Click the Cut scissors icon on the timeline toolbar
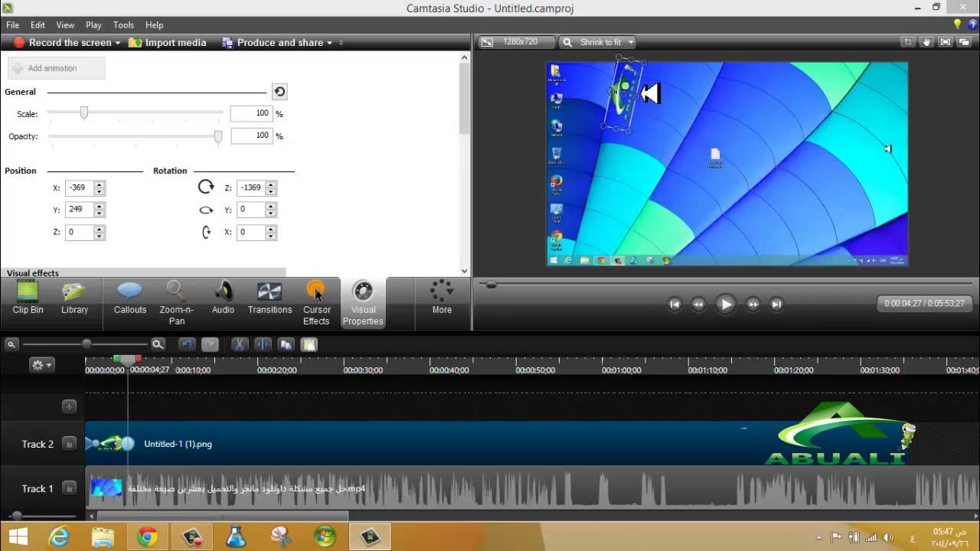This screenshot has height=551, width=980. (x=239, y=344)
